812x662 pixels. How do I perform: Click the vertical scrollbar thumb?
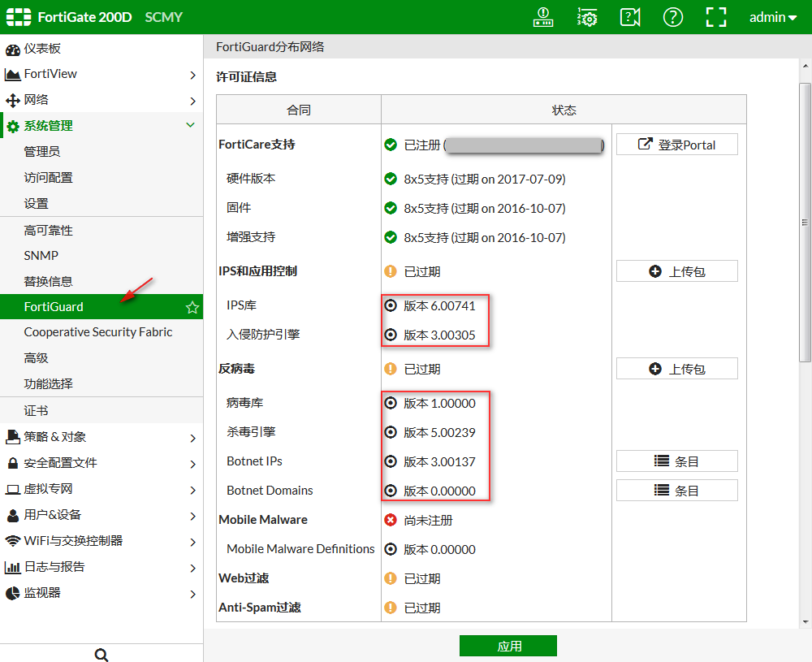click(x=805, y=223)
